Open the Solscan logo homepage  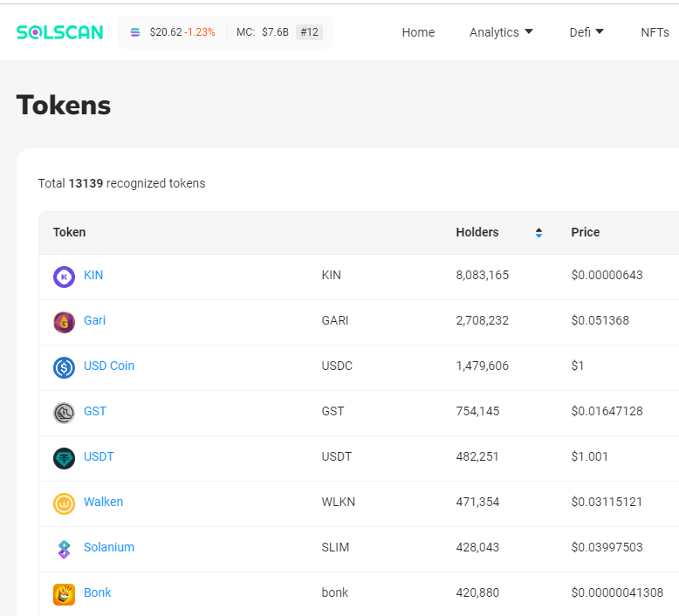pyautogui.click(x=59, y=32)
